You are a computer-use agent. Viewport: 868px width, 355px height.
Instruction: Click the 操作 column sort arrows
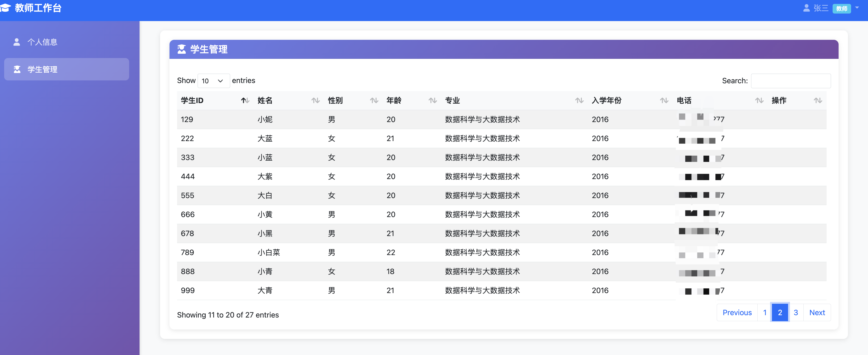point(818,100)
